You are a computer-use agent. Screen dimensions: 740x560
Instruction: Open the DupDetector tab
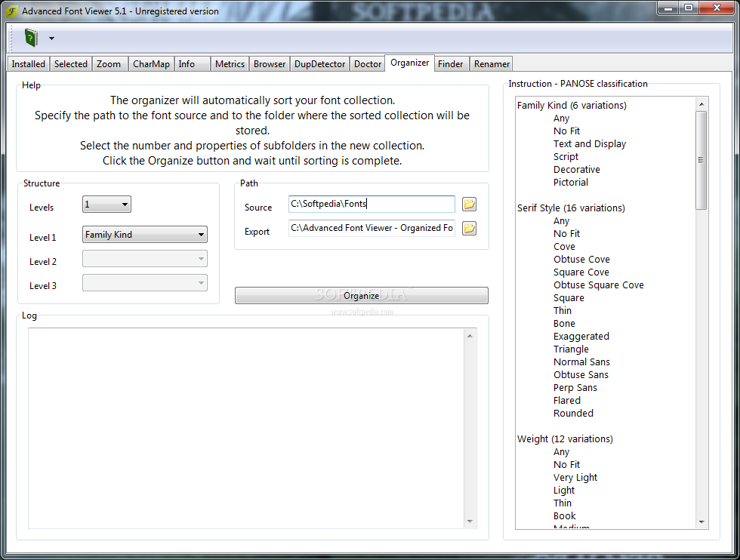[320, 63]
